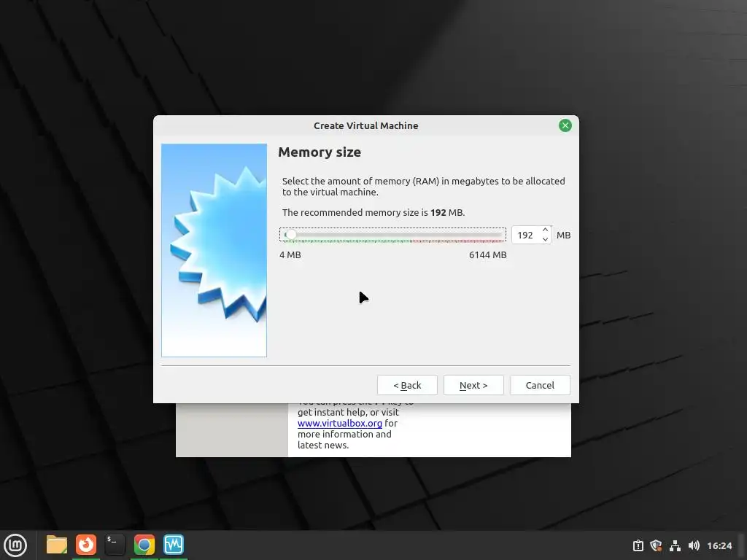Click the Memory size heading
Screen dimensions: 747x560
320,152
